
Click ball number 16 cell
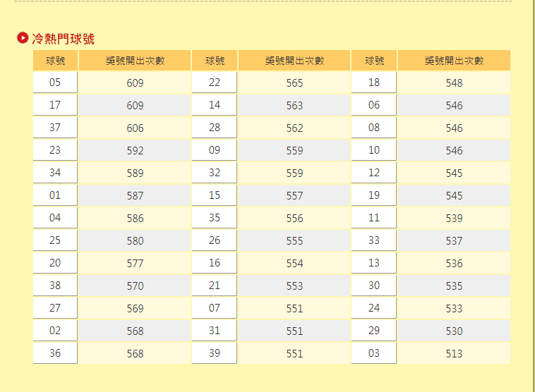click(215, 262)
